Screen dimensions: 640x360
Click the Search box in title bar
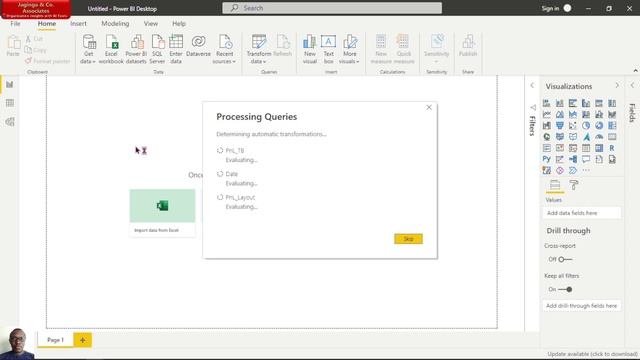click(x=332, y=8)
